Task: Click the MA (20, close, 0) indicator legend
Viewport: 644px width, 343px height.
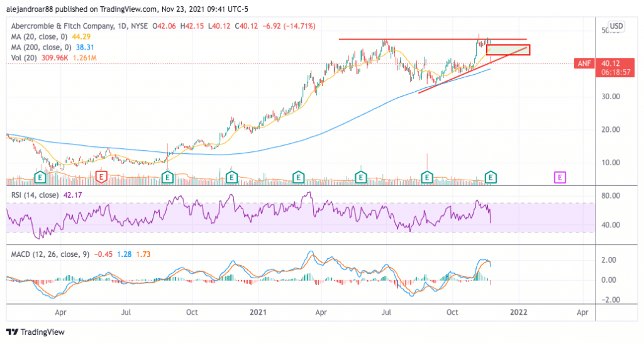Action: coord(40,36)
